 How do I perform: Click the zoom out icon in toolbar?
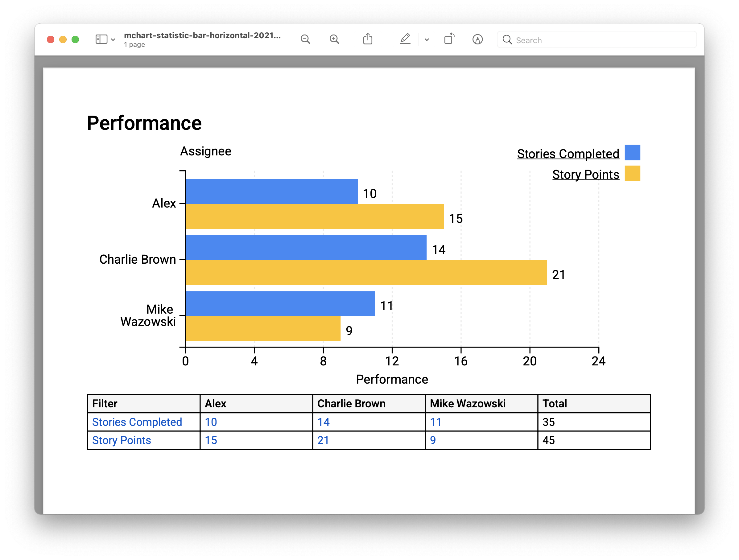[x=305, y=39]
